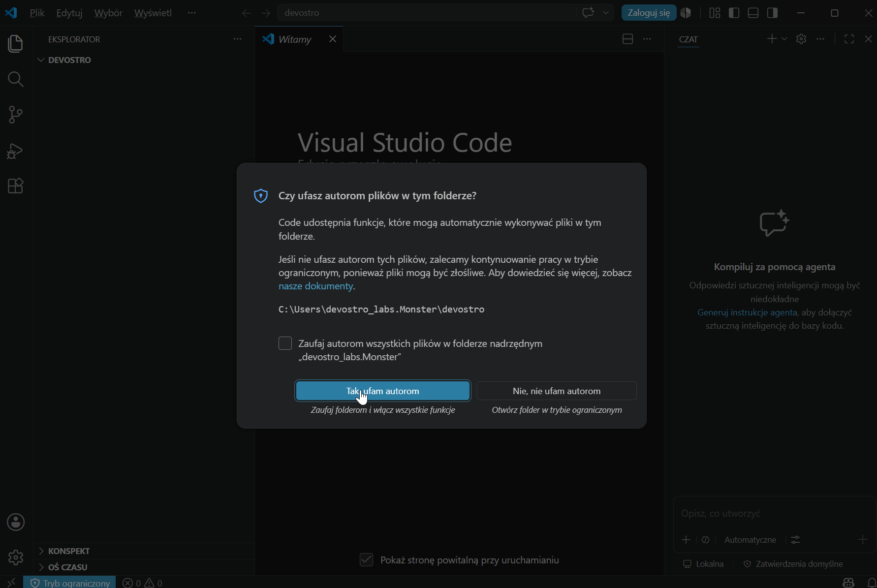Image resolution: width=877 pixels, height=588 pixels.
Task: Open the Extensions view icon
Action: tap(16, 186)
